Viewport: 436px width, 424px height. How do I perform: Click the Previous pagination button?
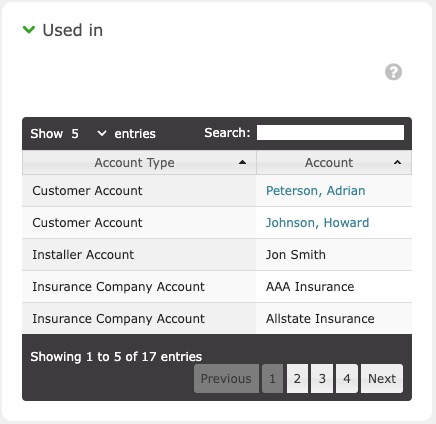pyautogui.click(x=226, y=379)
